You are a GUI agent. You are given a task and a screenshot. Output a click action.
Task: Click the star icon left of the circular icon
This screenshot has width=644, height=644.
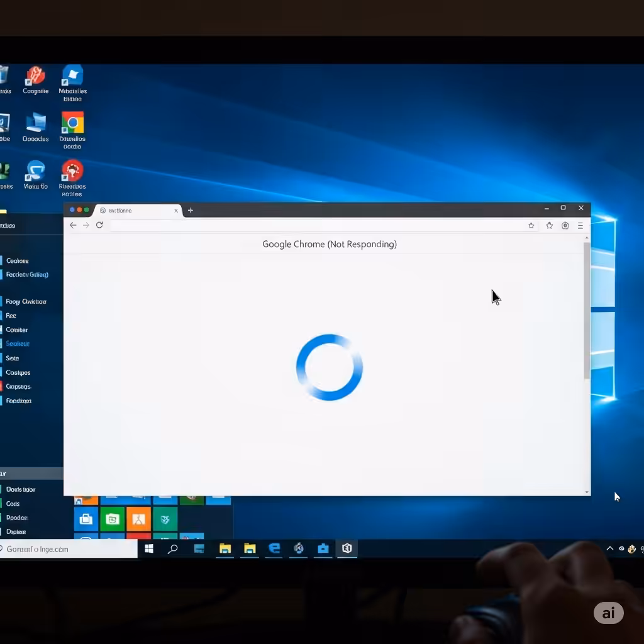tap(550, 225)
